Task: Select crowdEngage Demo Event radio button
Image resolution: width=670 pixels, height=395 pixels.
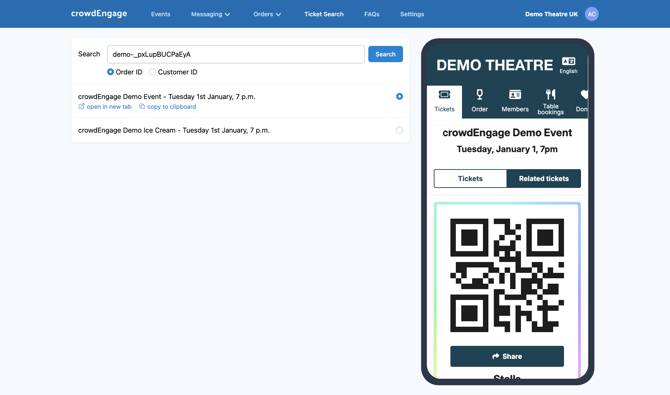Action: [399, 97]
